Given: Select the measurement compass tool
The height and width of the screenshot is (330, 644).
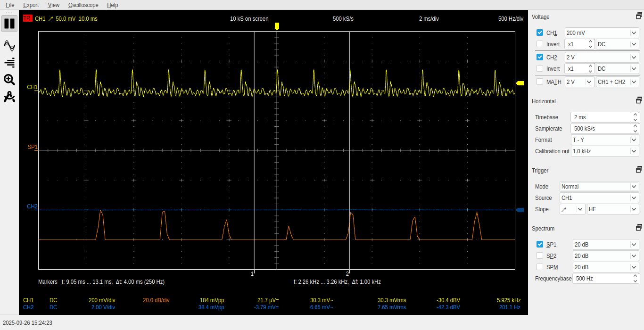Looking at the screenshot, I should coord(9,97).
